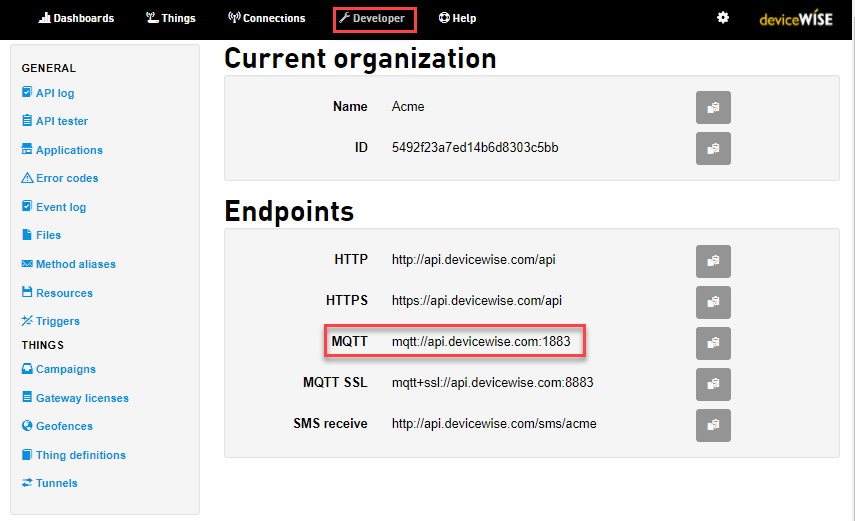This screenshot has width=855, height=521.
Task: Copy the HTTP endpoint URL
Action: 713,261
